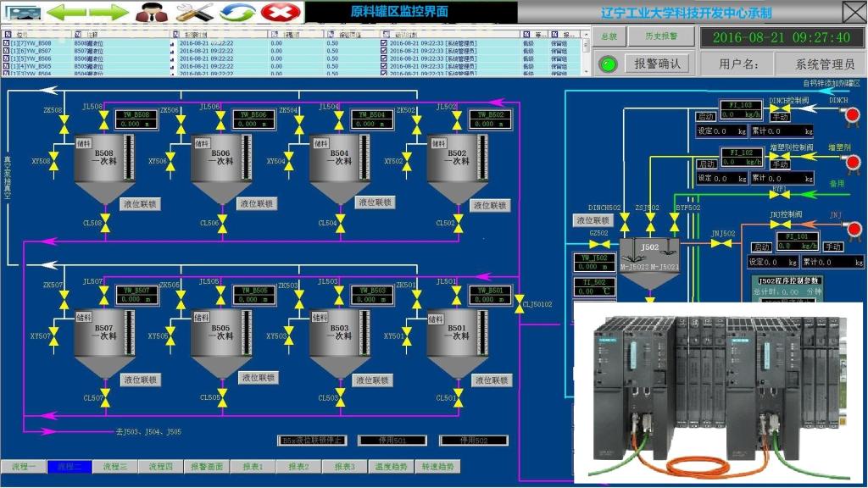Click the blue-green refresh arrows icon
The image size is (868, 488).
point(237,12)
